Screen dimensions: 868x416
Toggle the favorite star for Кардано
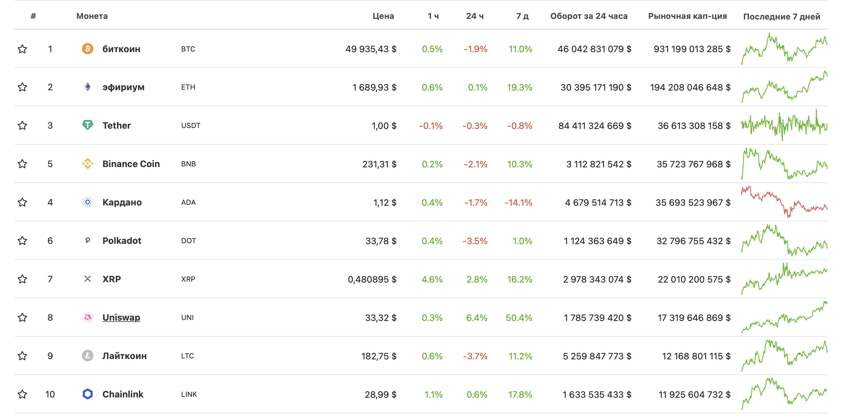tap(22, 203)
